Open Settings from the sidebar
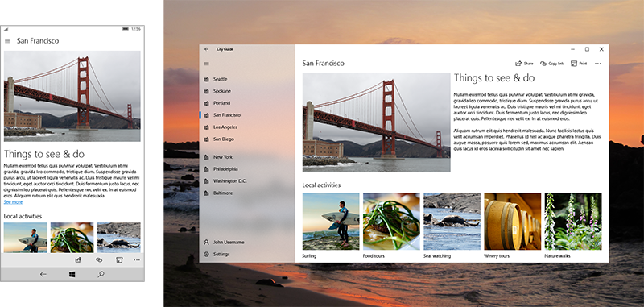644x307 pixels. [247, 255]
